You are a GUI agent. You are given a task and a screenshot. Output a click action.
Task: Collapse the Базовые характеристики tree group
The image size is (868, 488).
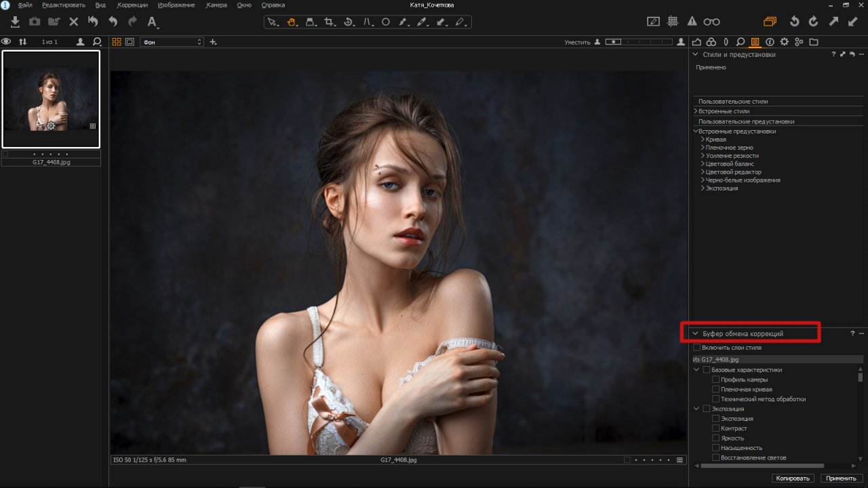tap(696, 370)
